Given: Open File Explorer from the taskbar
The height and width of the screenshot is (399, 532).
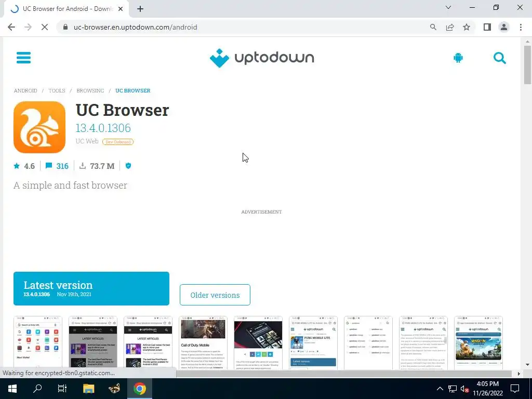Looking at the screenshot, I should (88, 389).
